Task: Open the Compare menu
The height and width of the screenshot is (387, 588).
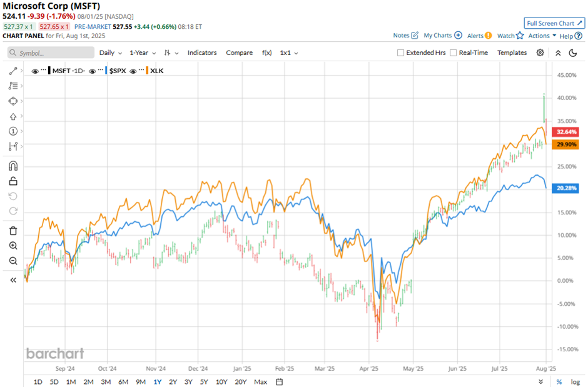Action: 239,53
